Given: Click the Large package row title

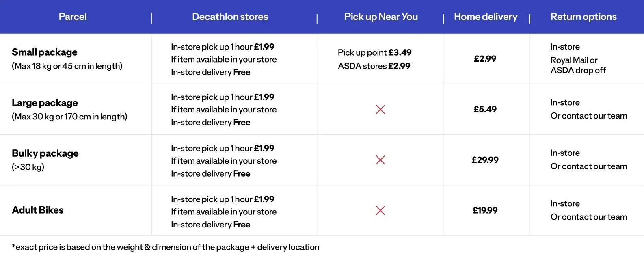Looking at the screenshot, I should 45,103.
